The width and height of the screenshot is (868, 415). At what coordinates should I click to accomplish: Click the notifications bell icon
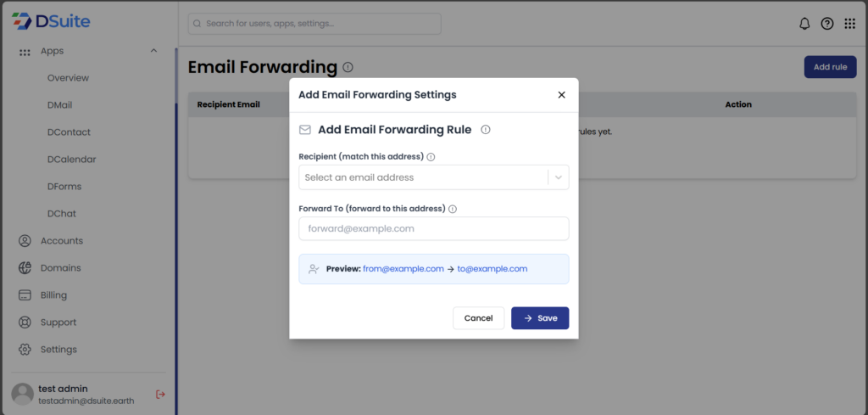pyautogui.click(x=804, y=24)
